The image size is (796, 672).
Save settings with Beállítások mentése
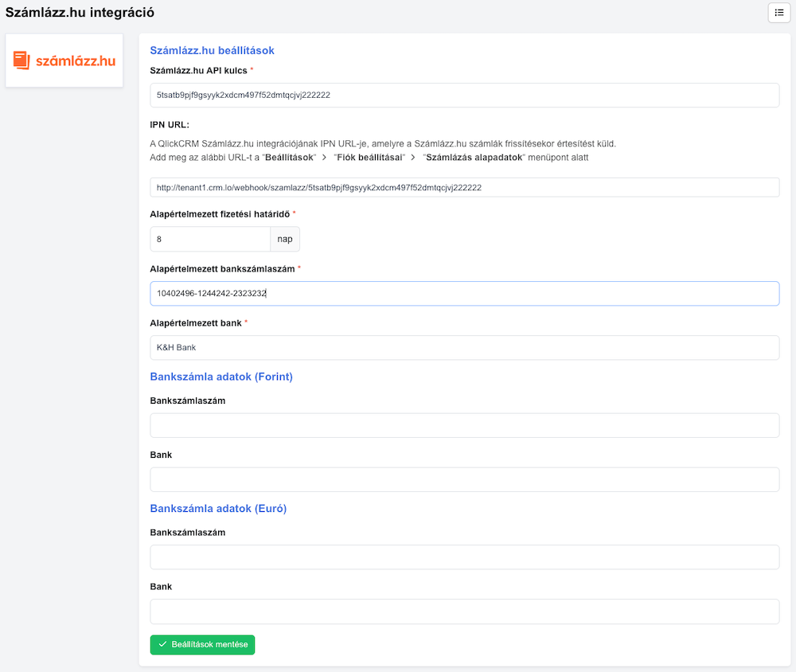pyautogui.click(x=202, y=645)
